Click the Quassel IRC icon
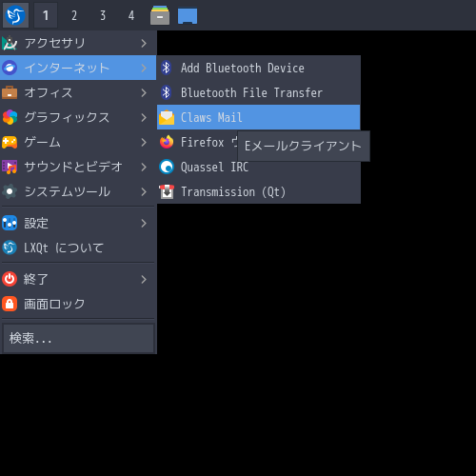The image size is (476, 476). [x=167, y=167]
